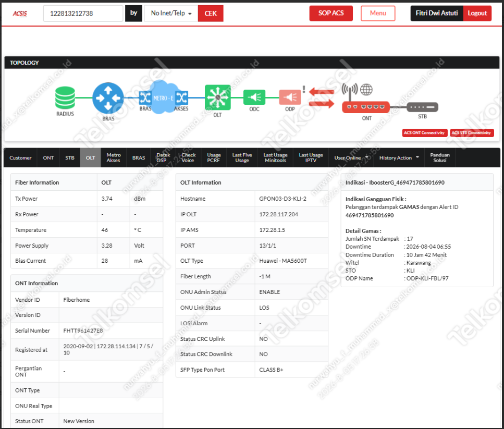504x429 pixels.
Task: Click the ONU Admin Status ENABLE value
Action: (269, 292)
